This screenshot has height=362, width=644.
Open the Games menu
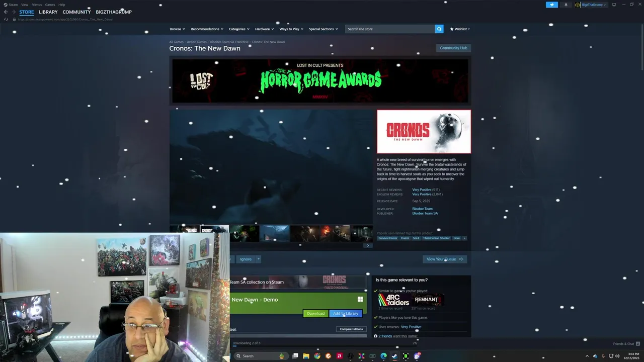[50, 5]
